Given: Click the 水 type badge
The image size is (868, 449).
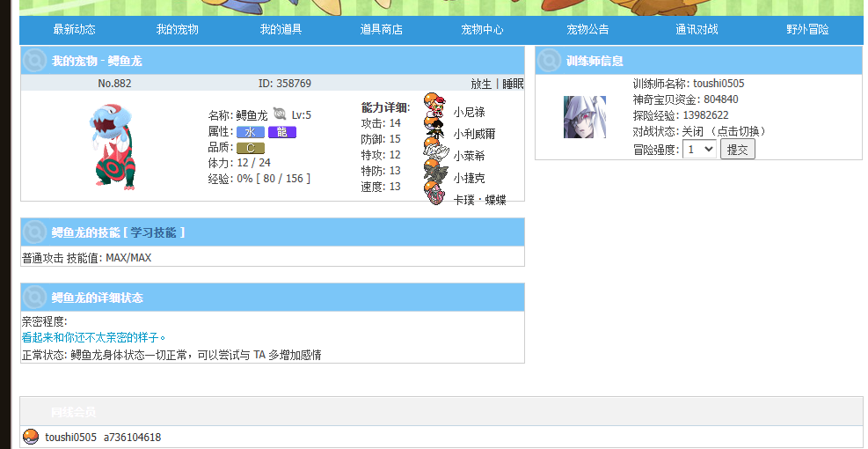Looking at the screenshot, I should coord(251,132).
